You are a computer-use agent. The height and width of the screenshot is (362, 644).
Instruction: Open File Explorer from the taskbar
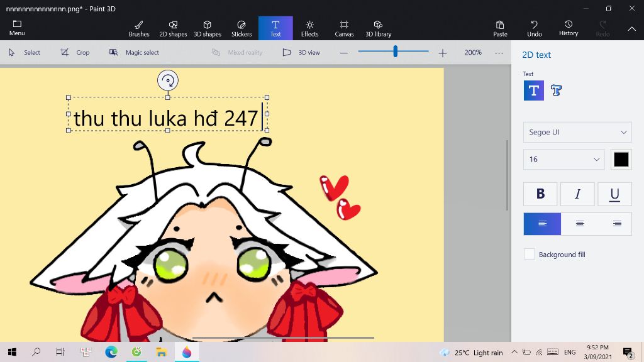pos(162,352)
